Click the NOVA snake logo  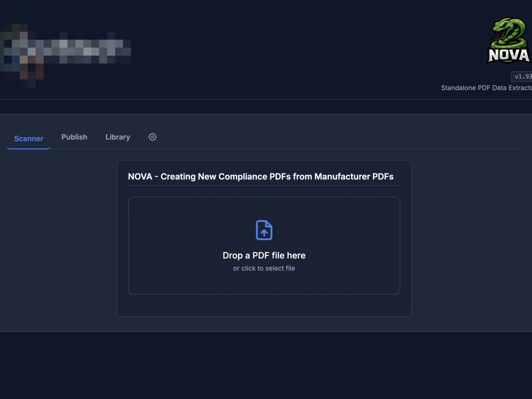coord(509,40)
